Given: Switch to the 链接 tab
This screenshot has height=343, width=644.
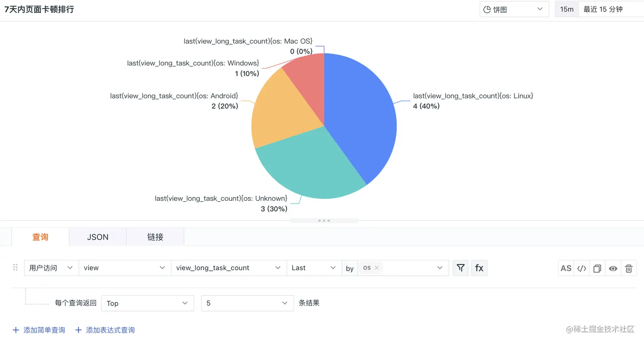Looking at the screenshot, I should (155, 237).
